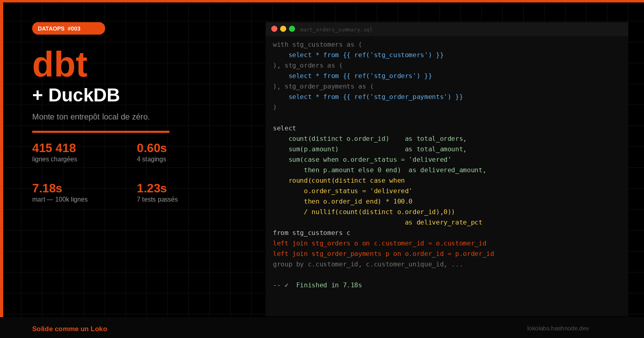Click the yellow line "o.order_status = 'delivered'"
Screen dimensions: 644x338
(358, 191)
